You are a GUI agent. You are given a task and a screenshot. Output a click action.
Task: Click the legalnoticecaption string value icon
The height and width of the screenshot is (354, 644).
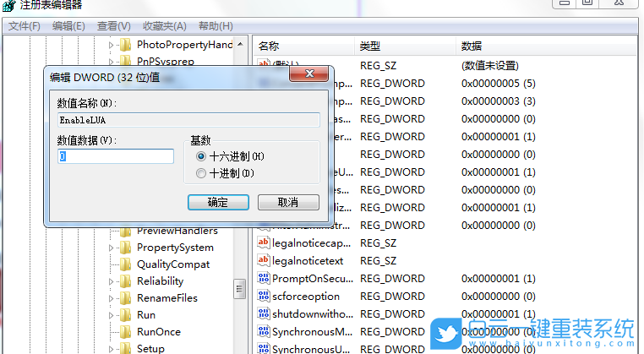pos(264,242)
